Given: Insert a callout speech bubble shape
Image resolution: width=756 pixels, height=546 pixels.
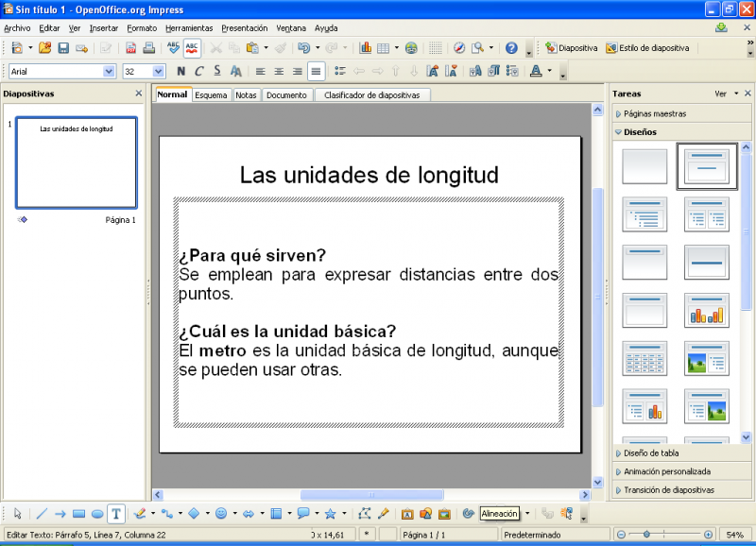Looking at the screenshot, I should tap(303, 514).
